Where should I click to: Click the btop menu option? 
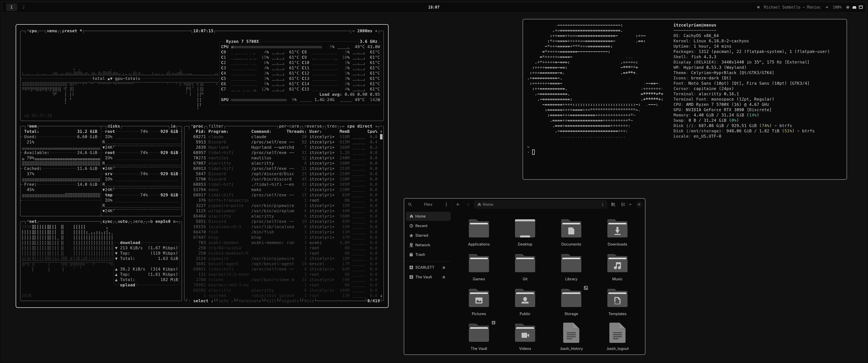51,31
